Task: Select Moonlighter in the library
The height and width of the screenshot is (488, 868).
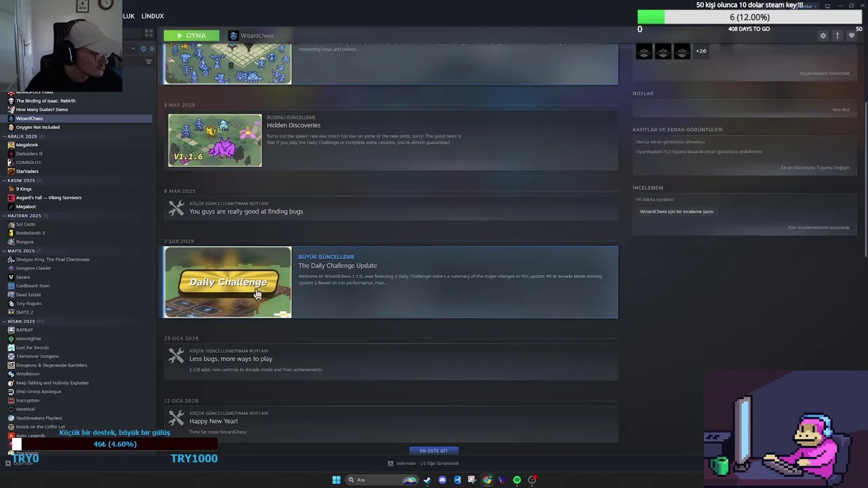Action: coord(28,339)
